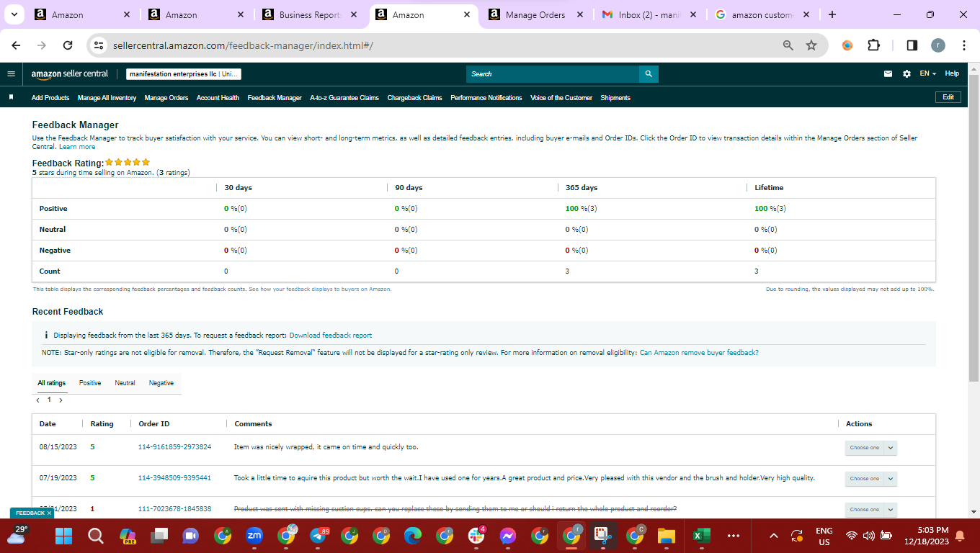Select the All ratings tab
980x553 pixels.
51,383
